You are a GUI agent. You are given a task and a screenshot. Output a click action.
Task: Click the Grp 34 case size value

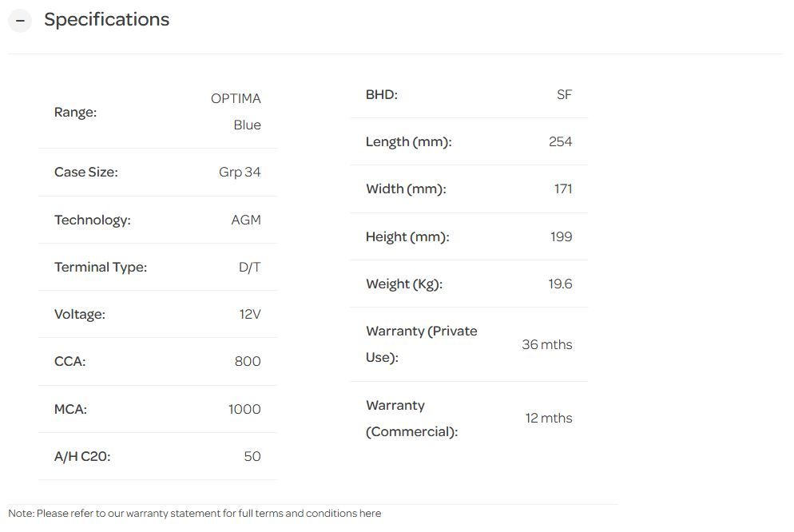coord(240,172)
